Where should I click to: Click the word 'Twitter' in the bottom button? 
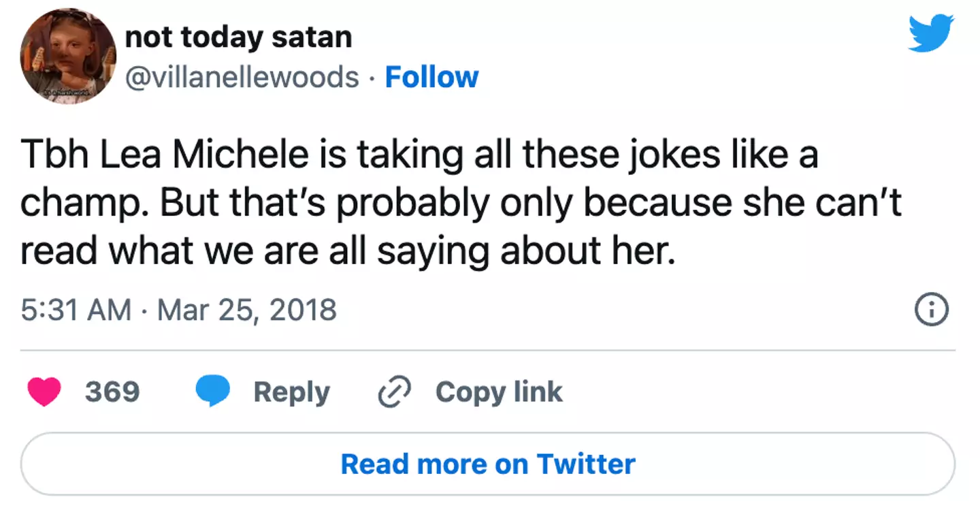(585, 464)
